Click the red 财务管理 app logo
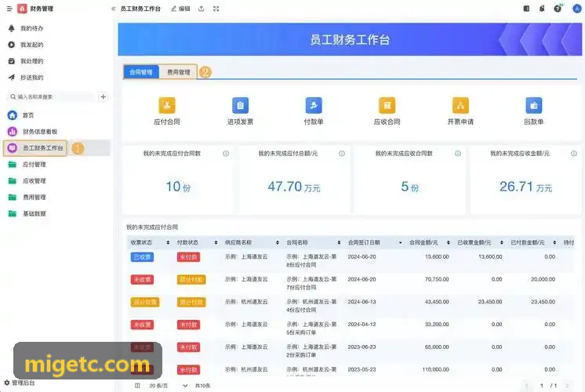 [22, 9]
